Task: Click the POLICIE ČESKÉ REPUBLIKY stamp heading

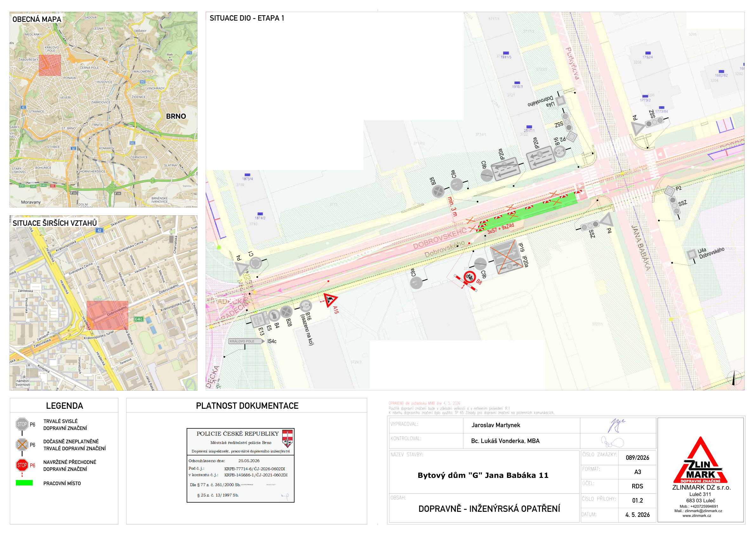Action: (x=238, y=434)
